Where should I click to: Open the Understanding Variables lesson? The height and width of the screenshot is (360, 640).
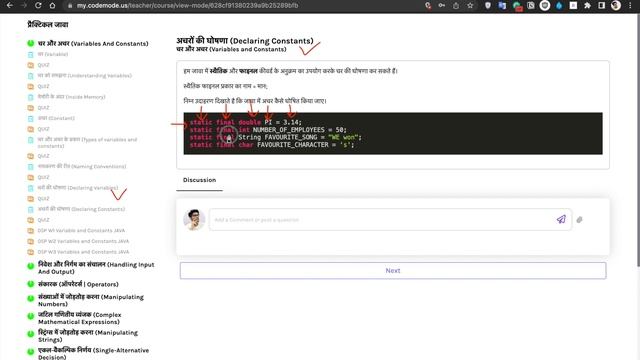coord(84,76)
